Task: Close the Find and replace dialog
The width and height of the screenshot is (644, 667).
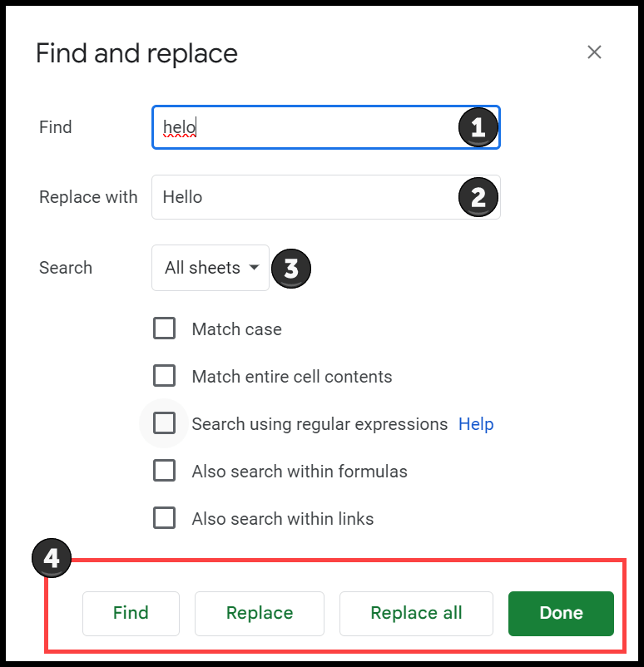Action: 594,52
